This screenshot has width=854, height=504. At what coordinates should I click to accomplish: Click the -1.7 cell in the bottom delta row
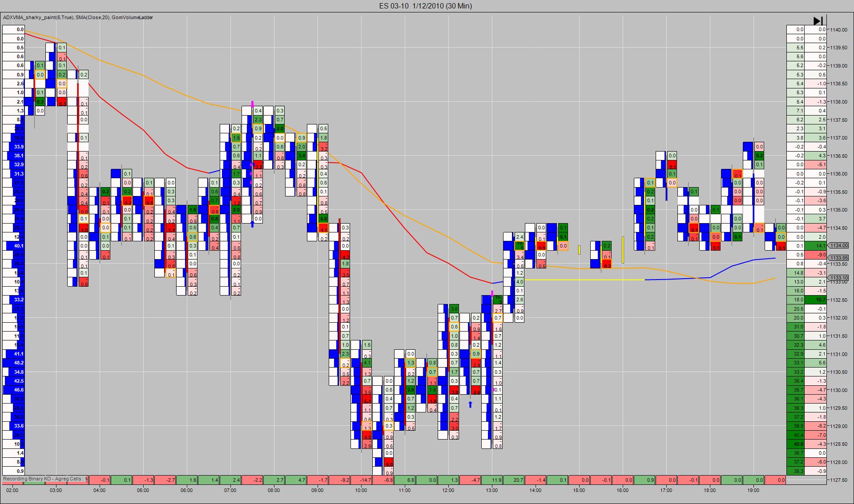pos(318,480)
